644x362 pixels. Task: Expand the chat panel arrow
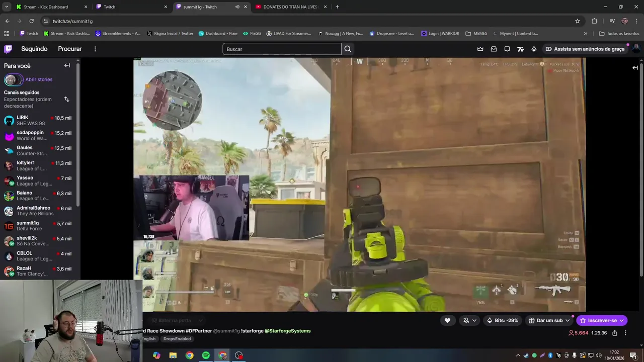[635, 67]
